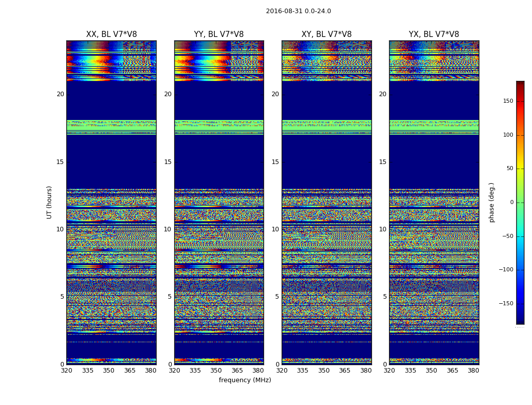Image resolution: width=532 pixels, height=405 pixels.
Task: Click inside the YY phase heatmap
Action: pos(219,202)
